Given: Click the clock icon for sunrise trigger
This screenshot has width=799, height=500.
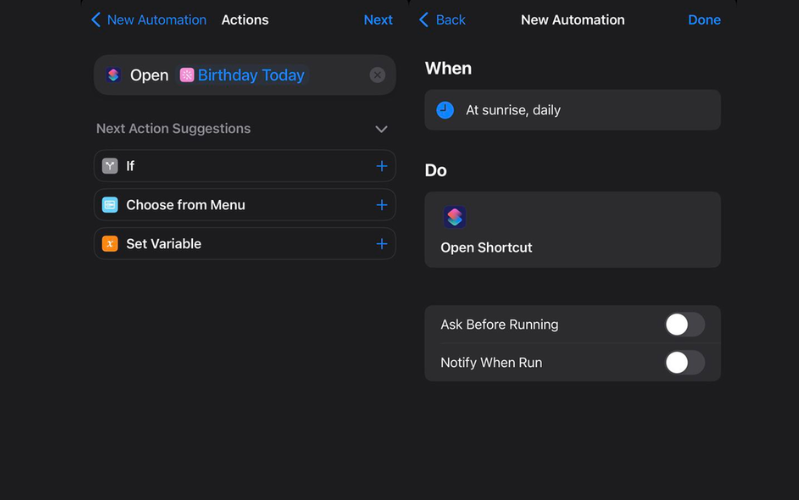Looking at the screenshot, I should tap(445, 110).
